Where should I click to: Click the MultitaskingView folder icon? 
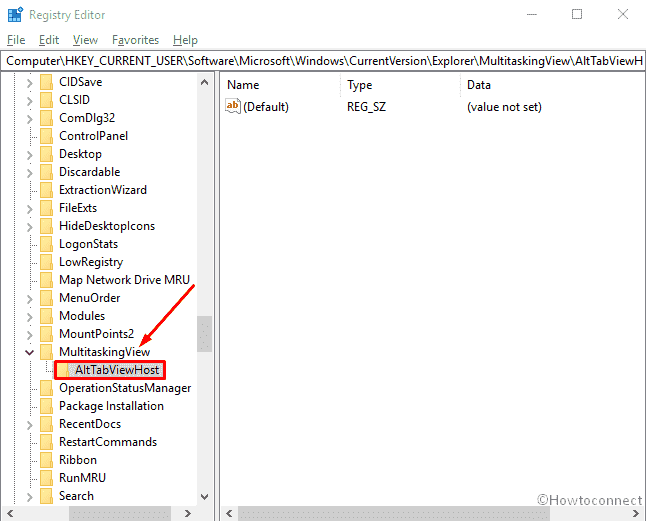[47, 352]
